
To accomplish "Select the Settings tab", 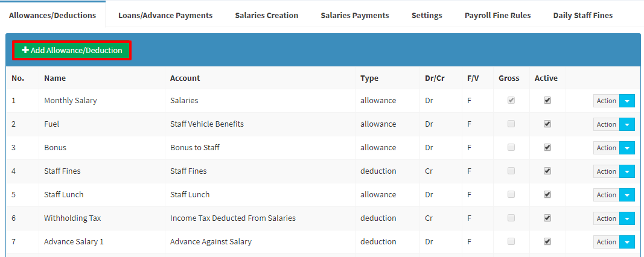I will click(x=427, y=16).
